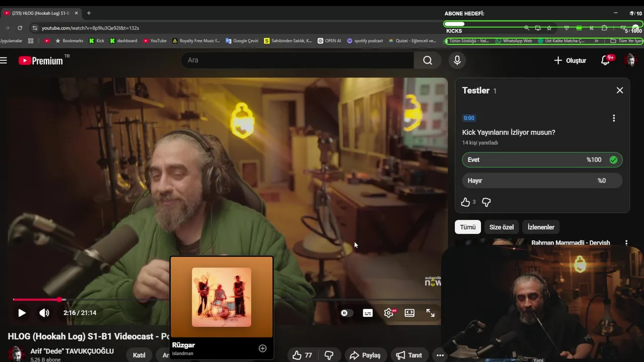This screenshot has height=362, width=644.
Task: Open the apps grid in bookmarks bar
Action: (x=31, y=41)
